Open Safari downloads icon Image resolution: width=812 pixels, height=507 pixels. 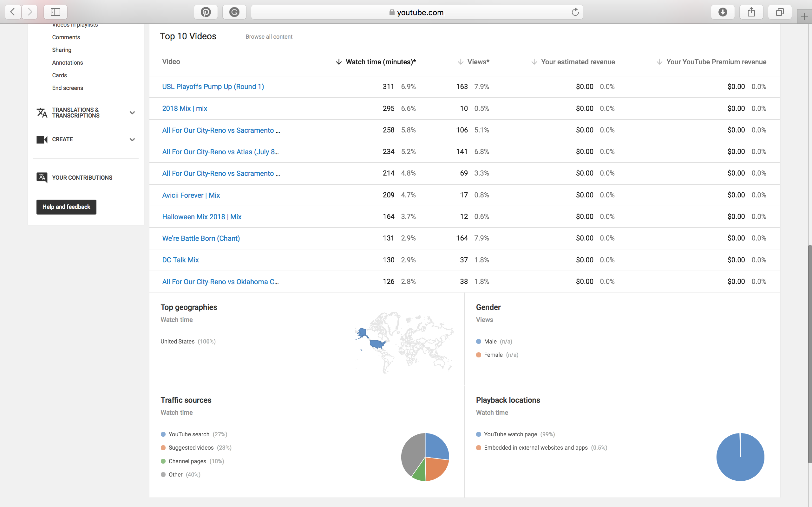pyautogui.click(x=723, y=12)
